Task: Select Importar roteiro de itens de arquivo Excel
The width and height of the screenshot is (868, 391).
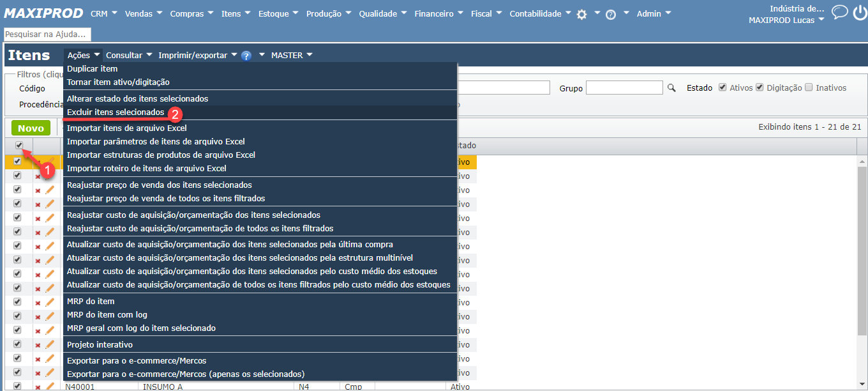Action: 260,169
